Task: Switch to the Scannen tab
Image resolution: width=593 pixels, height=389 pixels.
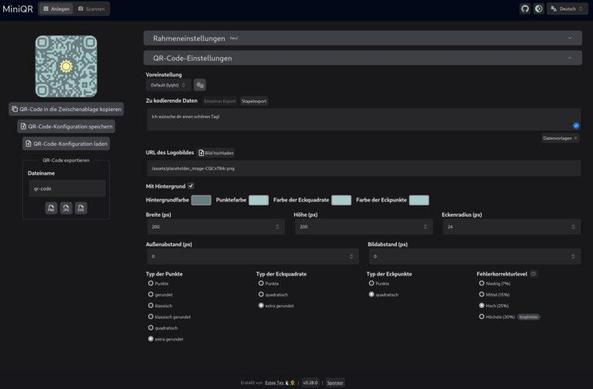Action: click(x=91, y=9)
